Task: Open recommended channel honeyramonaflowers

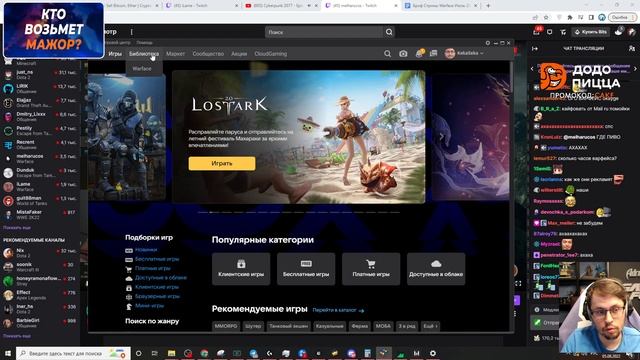Action: click(x=40, y=281)
